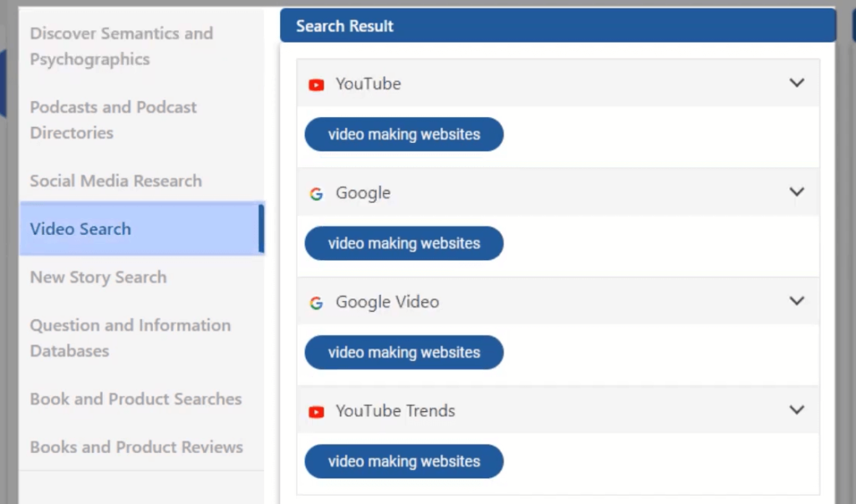This screenshot has height=504, width=856.
Task: Collapse the Google section chevron
Action: pyautogui.click(x=797, y=192)
